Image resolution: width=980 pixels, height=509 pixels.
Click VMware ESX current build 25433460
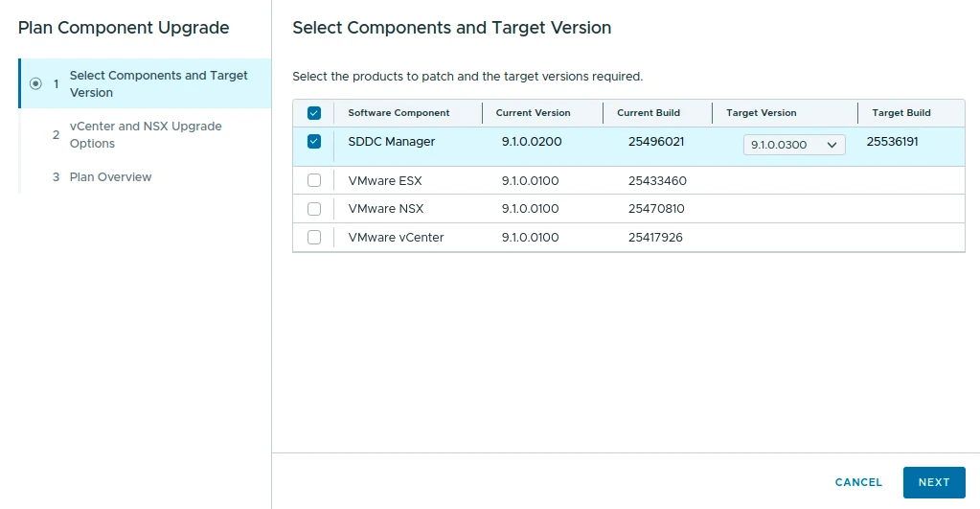pyautogui.click(x=657, y=181)
